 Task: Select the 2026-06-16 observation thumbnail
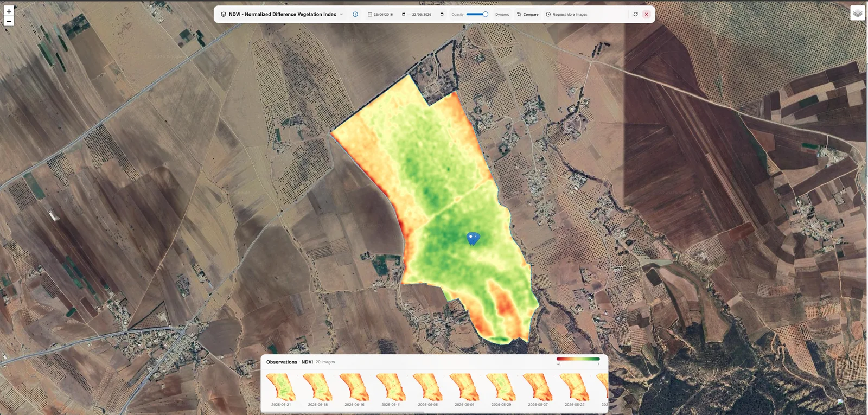click(354, 387)
